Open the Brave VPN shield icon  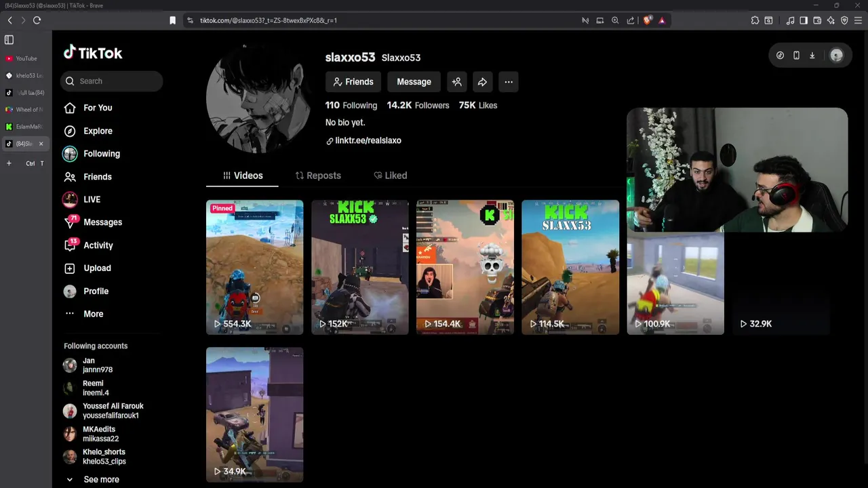point(844,20)
